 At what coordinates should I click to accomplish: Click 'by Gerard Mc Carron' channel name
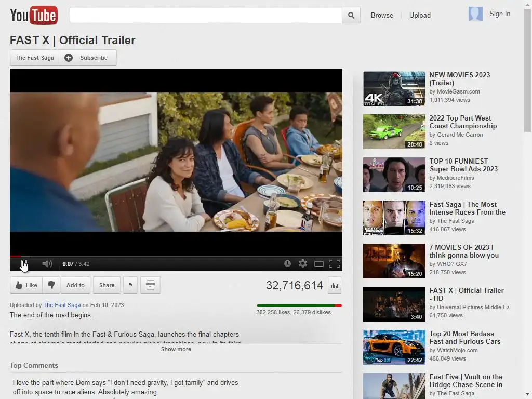tap(456, 135)
